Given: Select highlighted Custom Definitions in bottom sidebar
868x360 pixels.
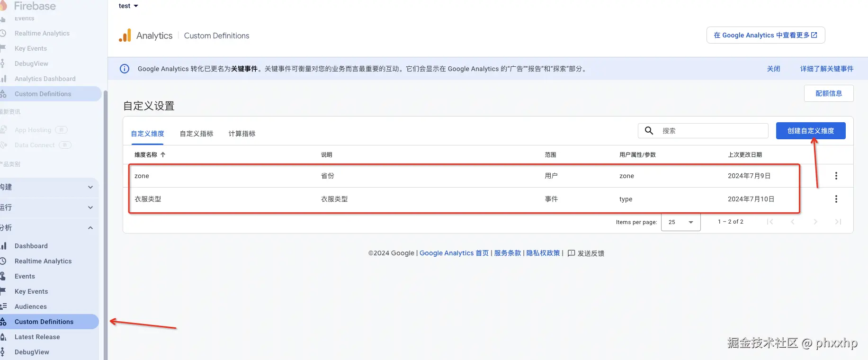Looking at the screenshot, I should (49, 322).
